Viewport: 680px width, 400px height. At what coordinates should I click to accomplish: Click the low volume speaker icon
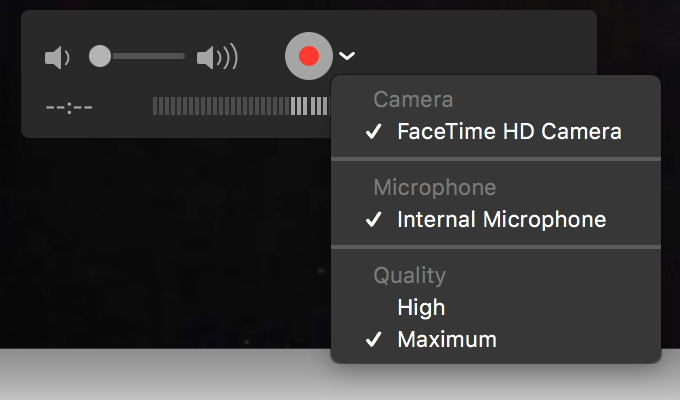(57, 58)
